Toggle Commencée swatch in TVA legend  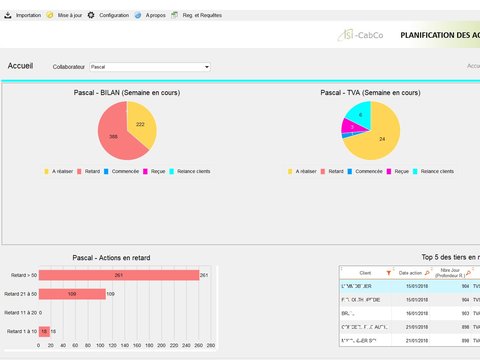(x=350, y=171)
